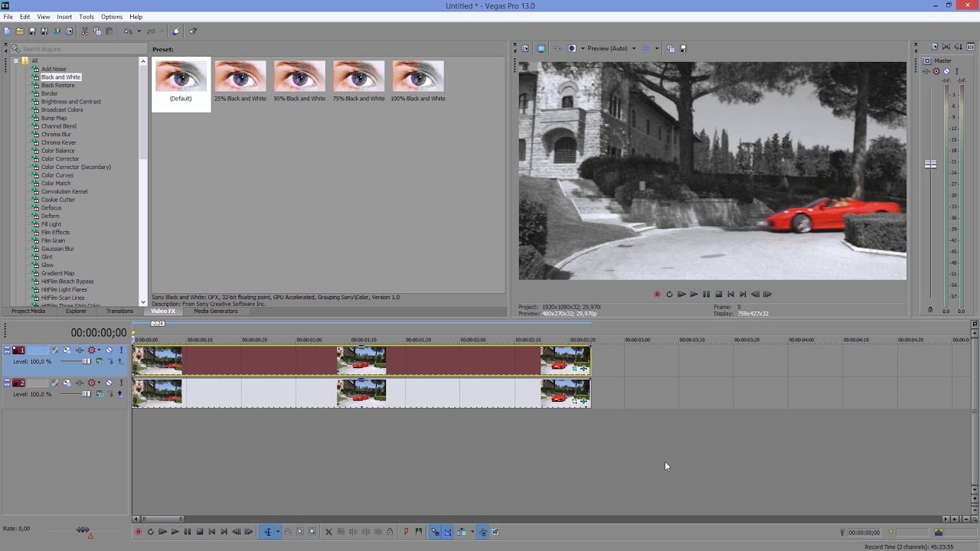This screenshot has height=551, width=980.
Task: Click Loop Playback in timeline transport
Action: click(x=150, y=532)
